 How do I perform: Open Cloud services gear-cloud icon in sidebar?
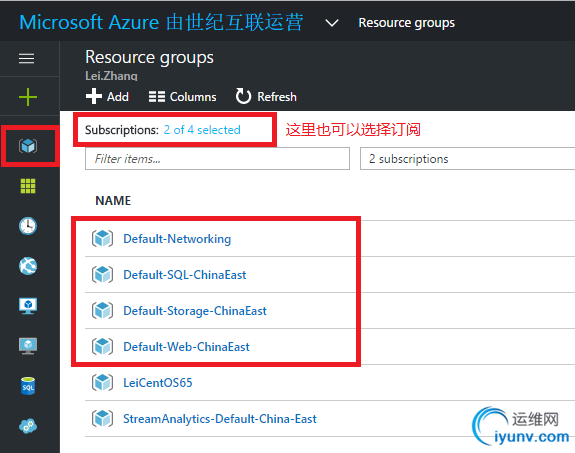(28, 426)
